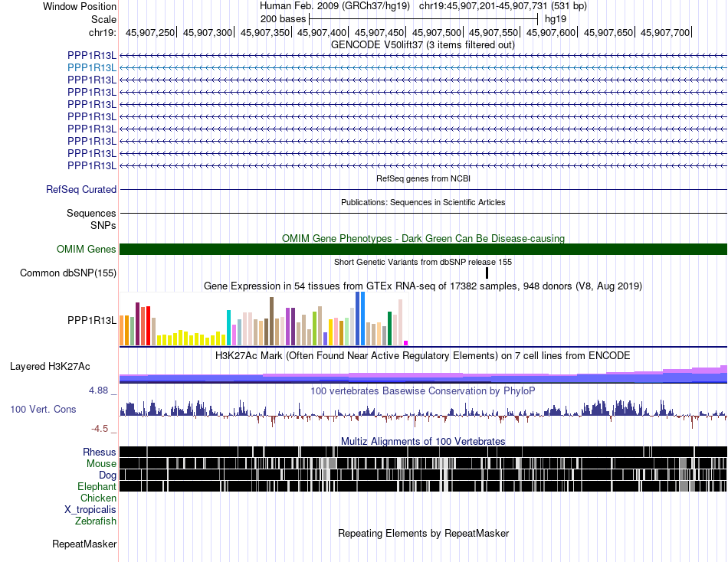The width and height of the screenshot is (728, 562).
Task: Click the tallest blue bars in GTEx chart
Action: click(360, 319)
